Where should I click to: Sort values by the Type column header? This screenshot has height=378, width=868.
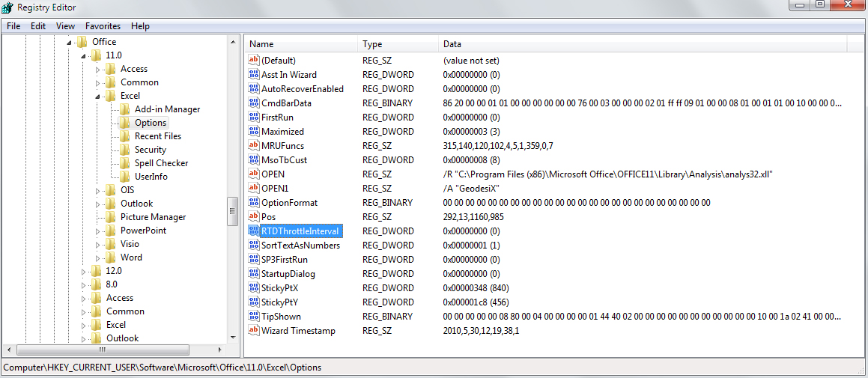pyautogui.click(x=399, y=44)
